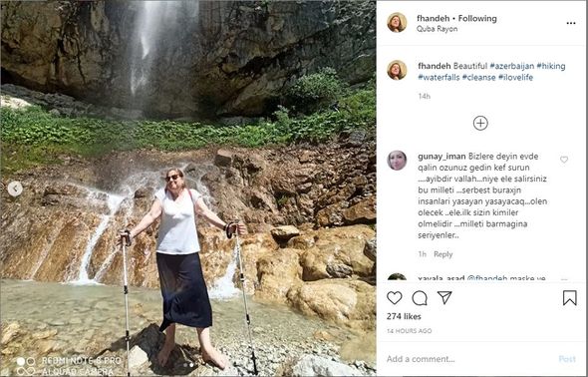This screenshot has height=377, width=588.
Task: Save post with bookmark icon
Action: point(570,298)
